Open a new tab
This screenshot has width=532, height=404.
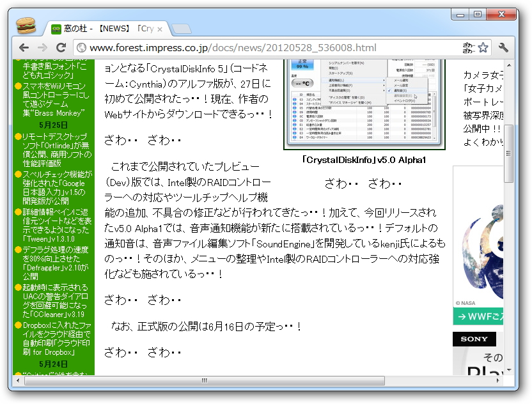click(182, 29)
